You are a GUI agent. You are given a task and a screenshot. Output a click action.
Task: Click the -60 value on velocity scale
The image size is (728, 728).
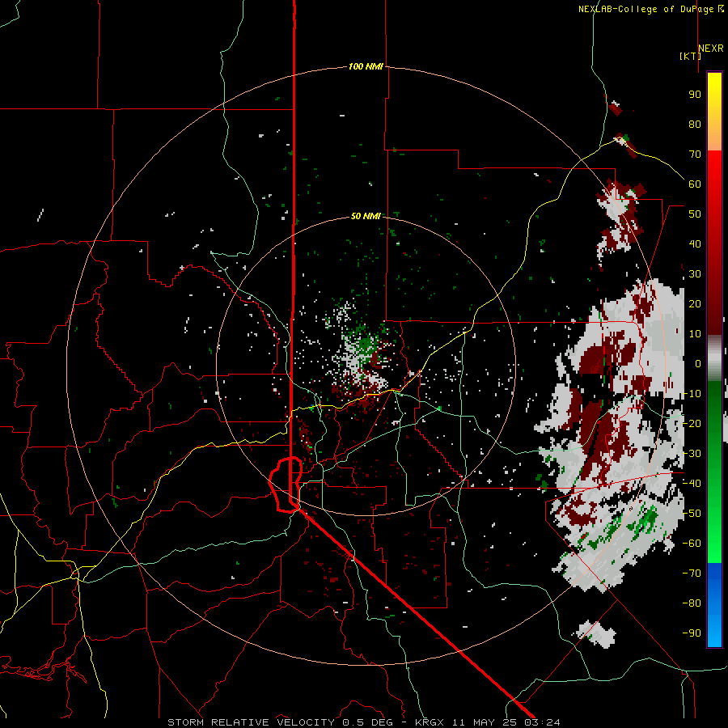692,544
